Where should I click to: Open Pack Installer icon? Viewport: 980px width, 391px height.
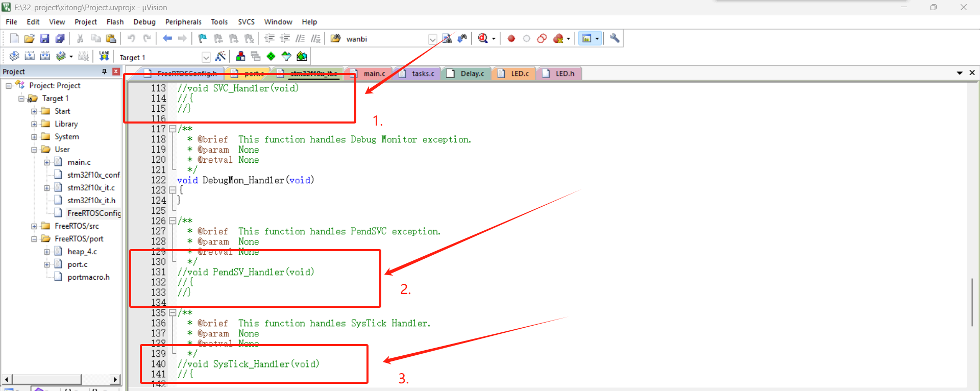[302, 56]
